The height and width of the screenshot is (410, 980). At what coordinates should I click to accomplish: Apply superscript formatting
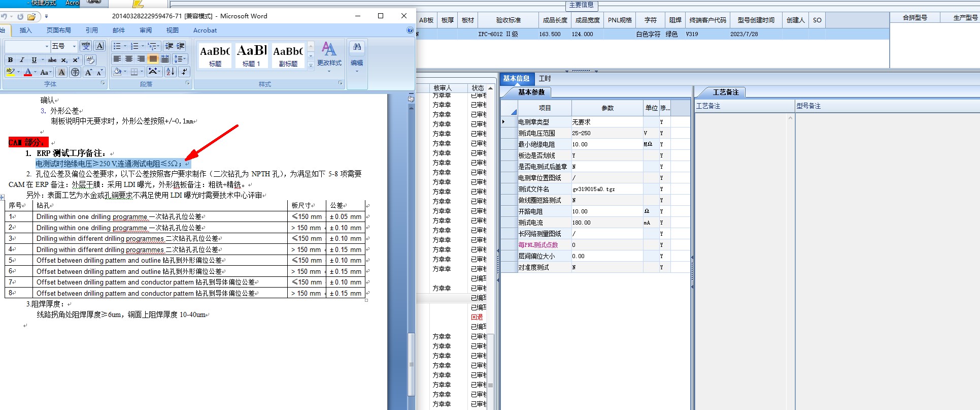tap(76, 60)
